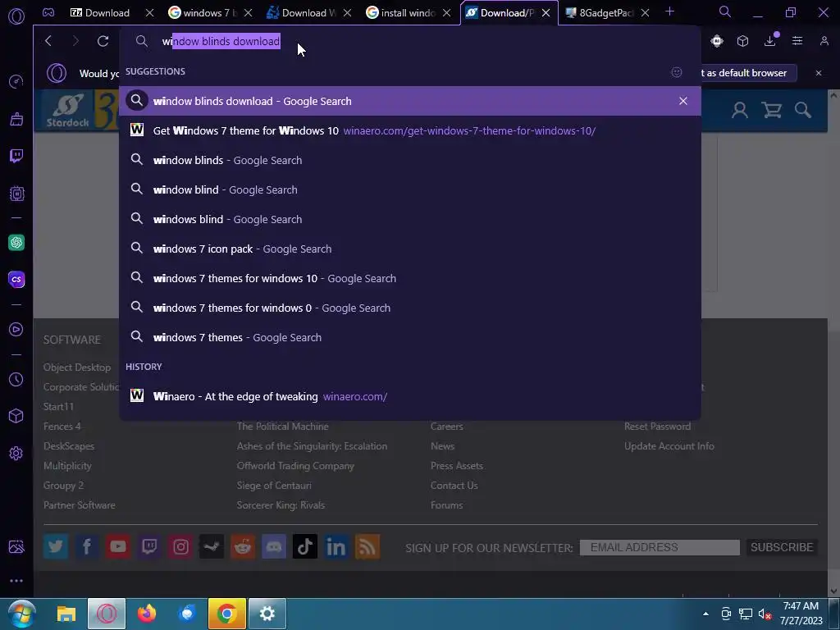The width and height of the screenshot is (840, 630).
Task: Click the SUBSCRIBE newsletter button
Action: coord(782,547)
